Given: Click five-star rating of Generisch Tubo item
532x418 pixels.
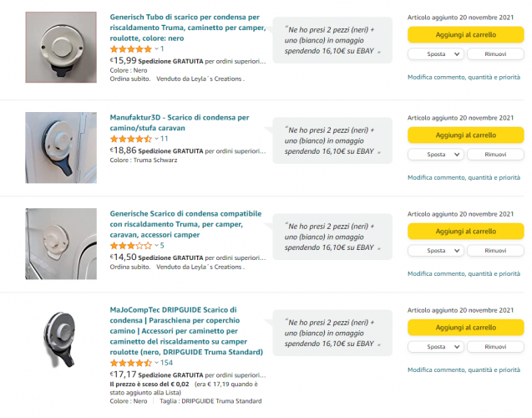Looking at the screenshot, I should click(132, 49).
